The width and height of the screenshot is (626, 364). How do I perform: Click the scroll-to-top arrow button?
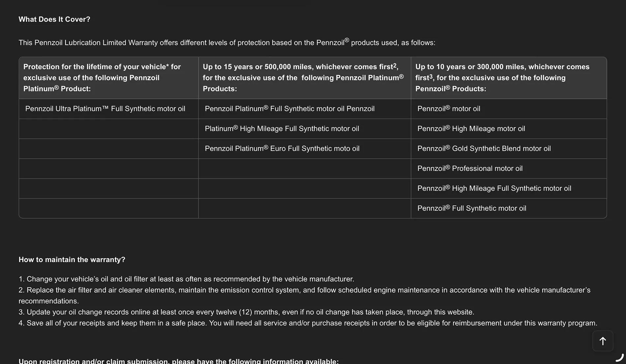click(x=603, y=341)
